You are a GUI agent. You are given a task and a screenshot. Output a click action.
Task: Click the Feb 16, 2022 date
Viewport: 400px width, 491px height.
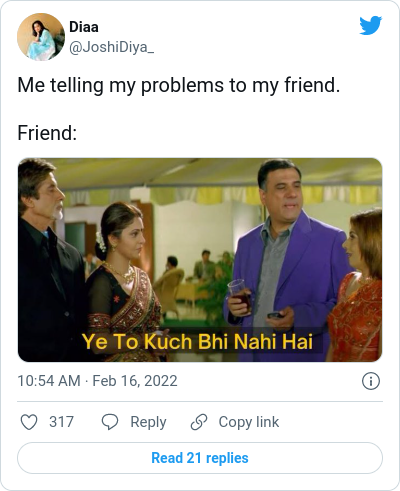point(135,381)
